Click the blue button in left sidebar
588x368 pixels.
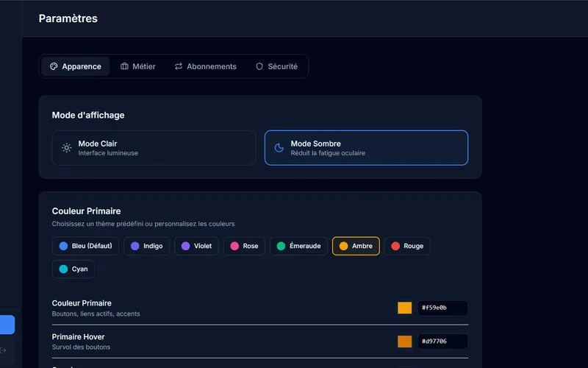(x=7, y=325)
